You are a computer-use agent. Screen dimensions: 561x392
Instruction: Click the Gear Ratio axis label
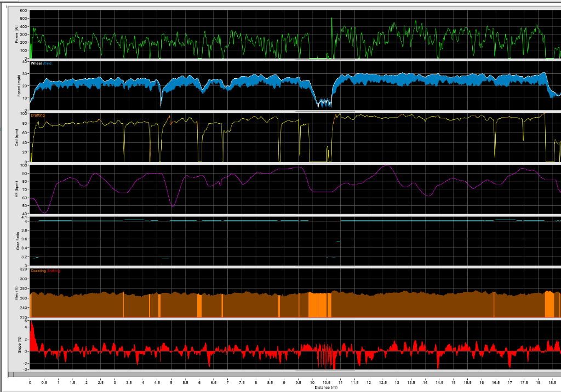click(x=17, y=241)
